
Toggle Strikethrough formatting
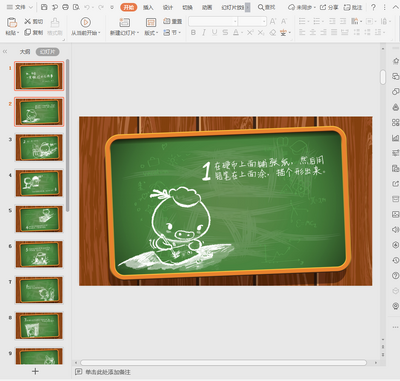225,33
